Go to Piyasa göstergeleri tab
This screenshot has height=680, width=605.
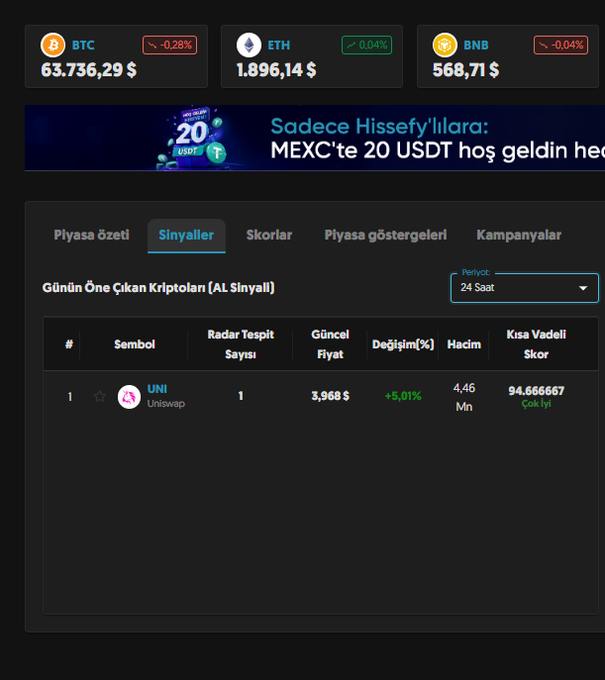(x=386, y=235)
